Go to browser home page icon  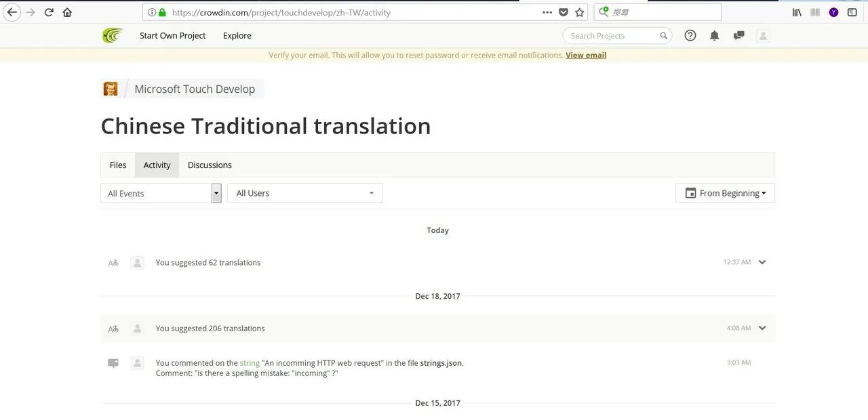pyautogui.click(x=67, y=12)
